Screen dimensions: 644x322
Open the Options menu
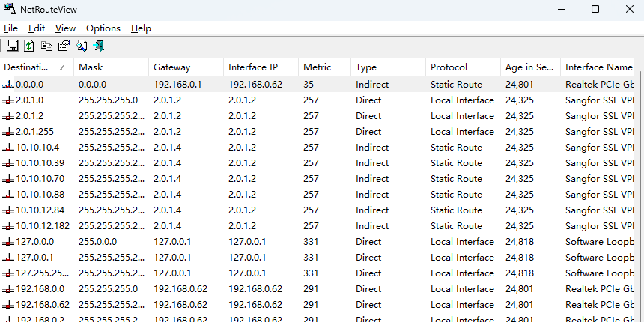pyautogui.click(x=103, y=28)
